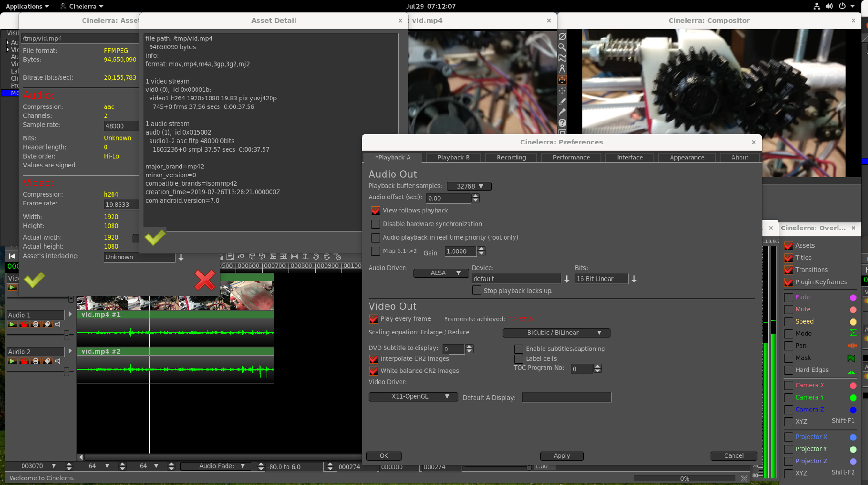Click the Audio 1 pan slider handle
This screenshot has width=868, height=485.
tap(66, 335)
